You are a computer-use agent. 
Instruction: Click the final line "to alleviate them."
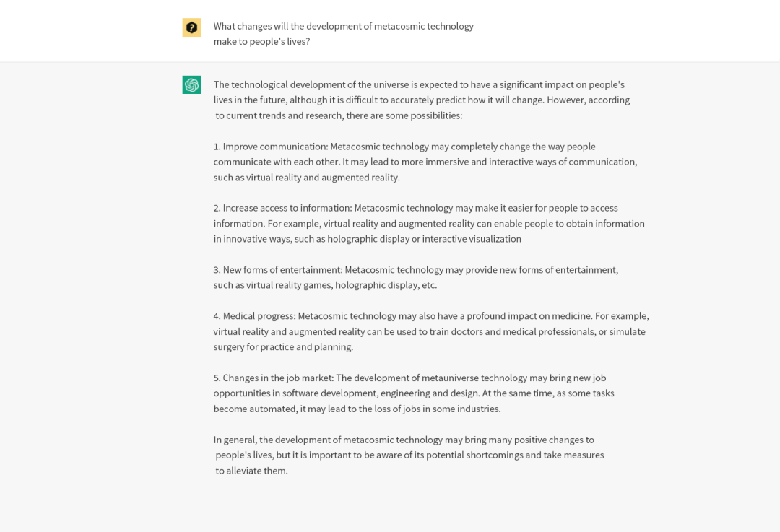[251, 471]
